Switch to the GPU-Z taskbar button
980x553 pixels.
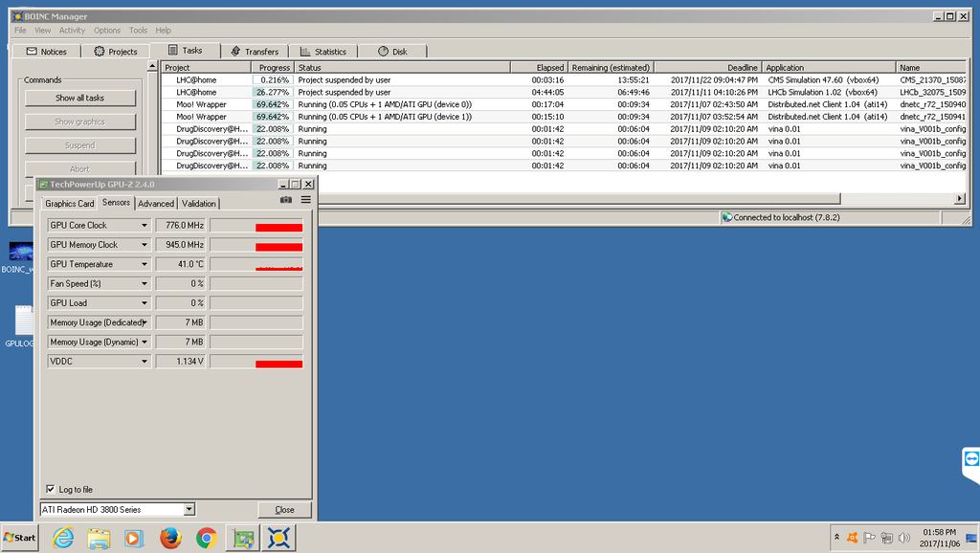coord(242,538)
